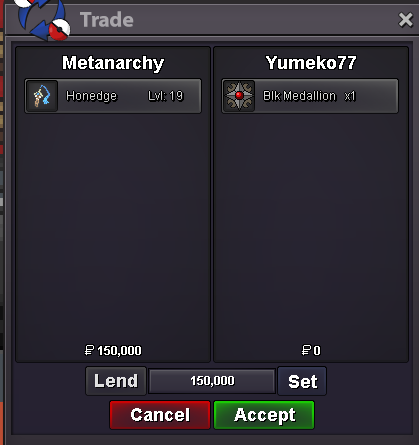Screen dimensions: 419x445
Task: Click the Trade title text
Action: pyautogui.click(x=107, y=20)
